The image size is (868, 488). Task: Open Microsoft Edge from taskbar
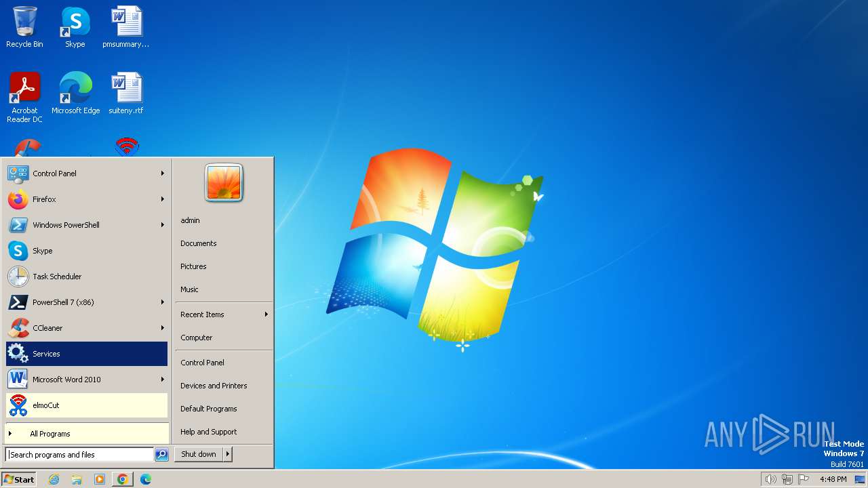point(146,479)
